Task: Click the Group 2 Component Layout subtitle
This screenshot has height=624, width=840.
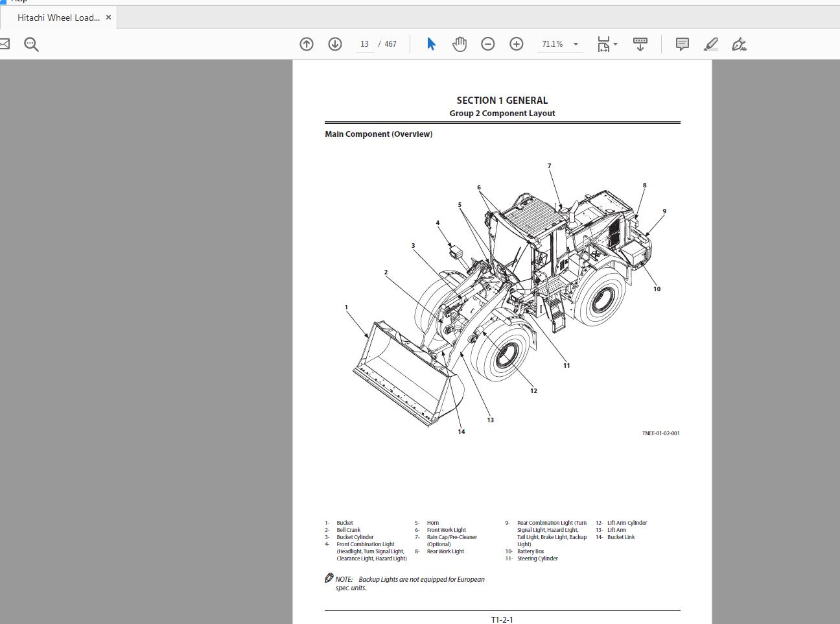Action: (502, 114)
